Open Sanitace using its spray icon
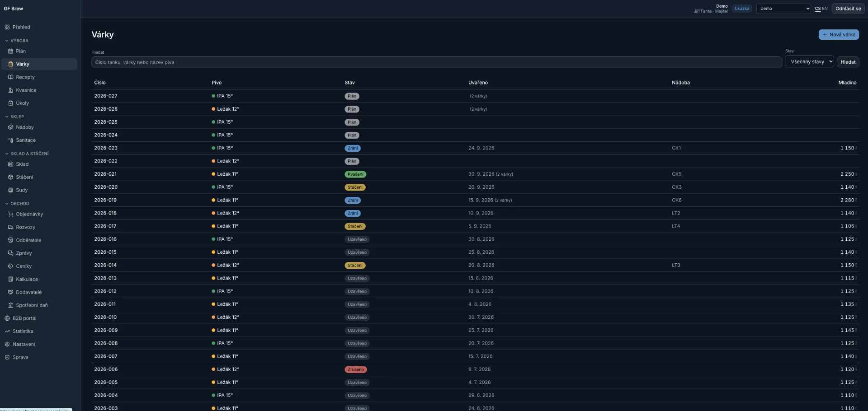Viewport: 868px width, 411px height. (10, 140)
